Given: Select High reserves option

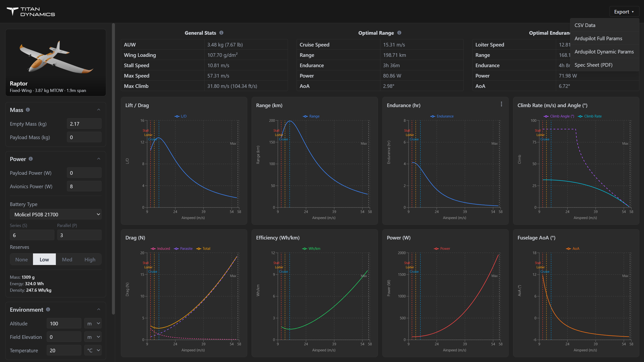Looking at the screenshot, I should coord(90,260).
